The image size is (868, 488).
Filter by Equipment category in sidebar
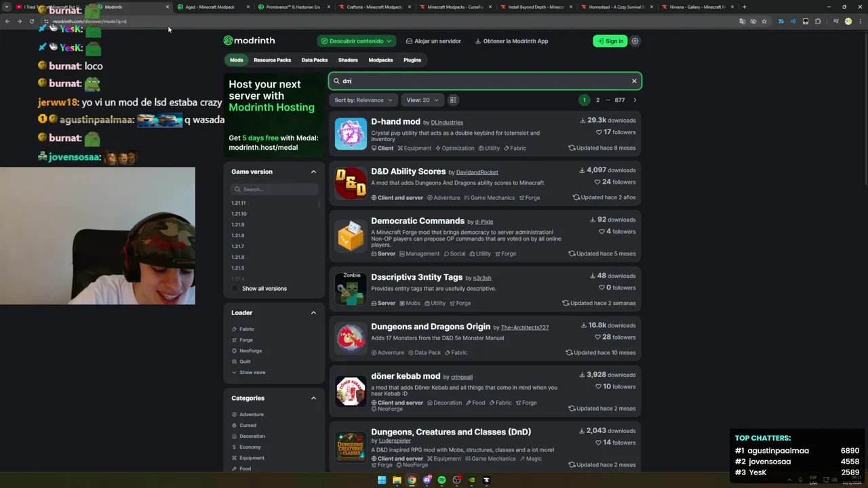click(248, 457)
